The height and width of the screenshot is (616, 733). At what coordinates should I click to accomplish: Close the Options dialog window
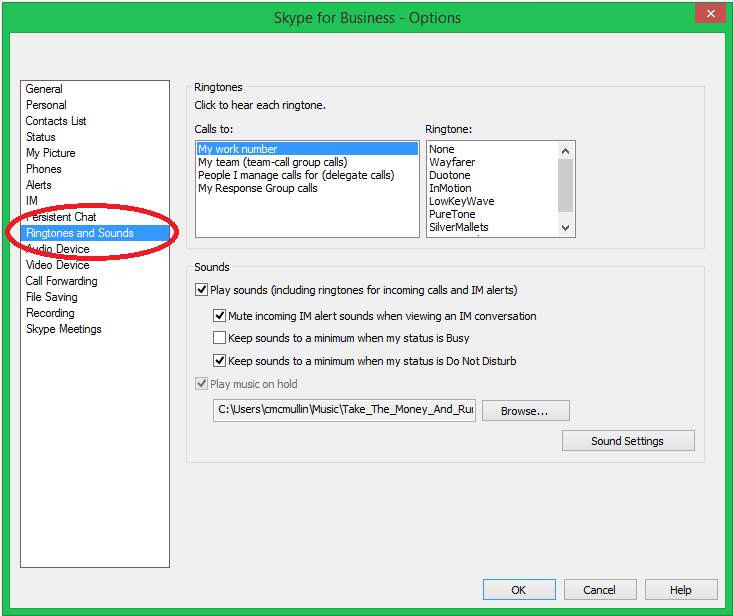click(710, 14)
